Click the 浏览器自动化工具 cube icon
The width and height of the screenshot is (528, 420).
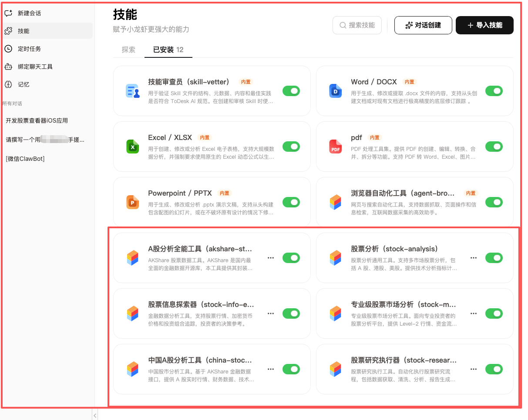(x=336, y=202)
